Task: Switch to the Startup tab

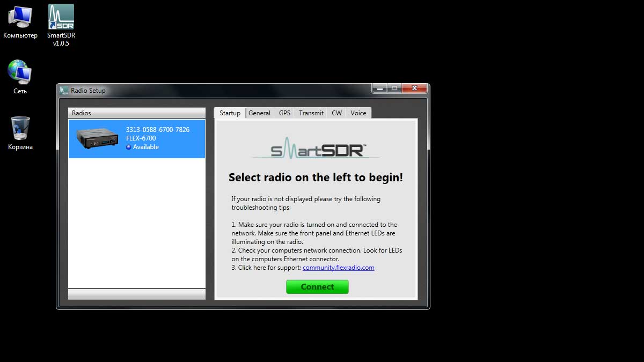Action: [230, 113]
